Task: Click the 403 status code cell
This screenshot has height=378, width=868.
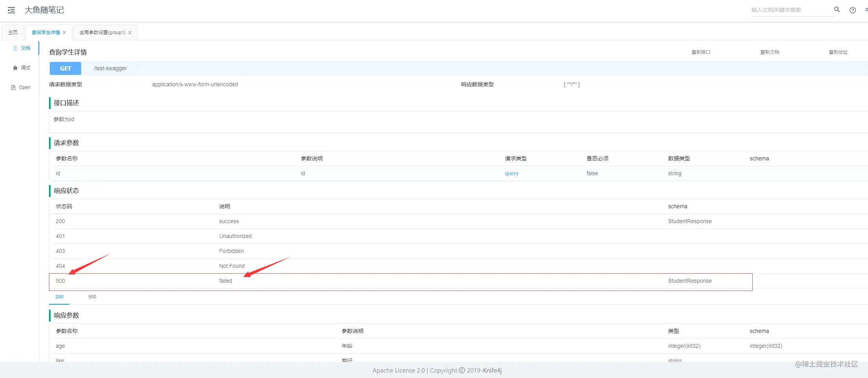Action: [x=60, y=251]
